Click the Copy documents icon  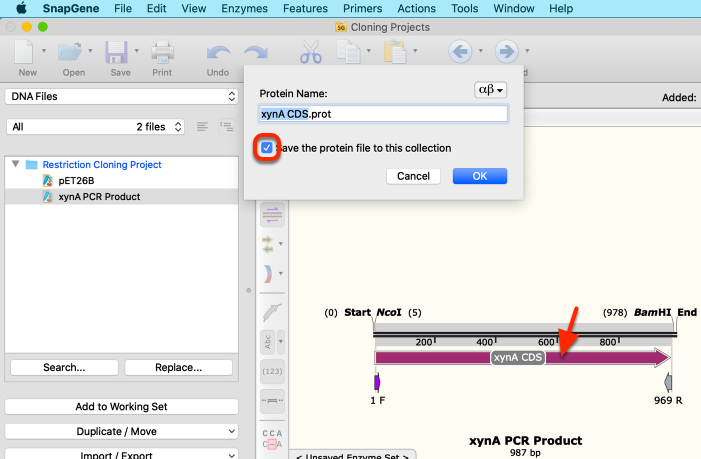(x=348, y=52)
